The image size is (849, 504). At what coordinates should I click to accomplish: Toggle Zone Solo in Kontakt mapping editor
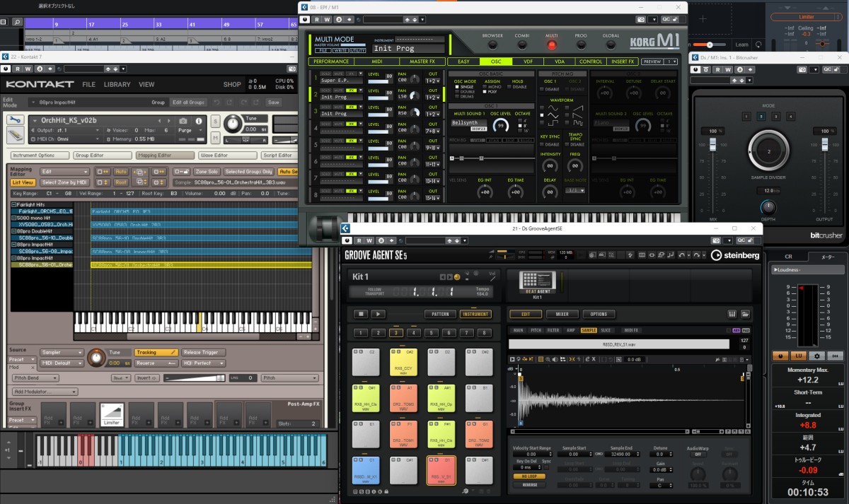click(207, 172)
